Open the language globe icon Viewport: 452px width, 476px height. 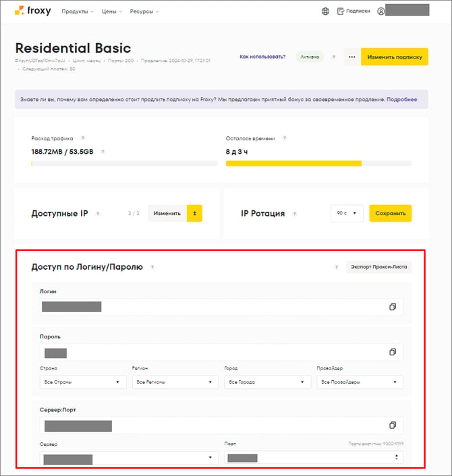pos(325,11)
